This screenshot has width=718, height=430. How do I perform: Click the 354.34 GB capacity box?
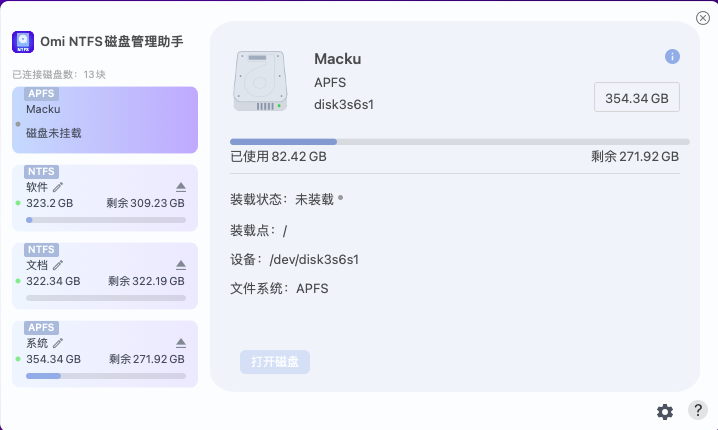tap(636, 97)
